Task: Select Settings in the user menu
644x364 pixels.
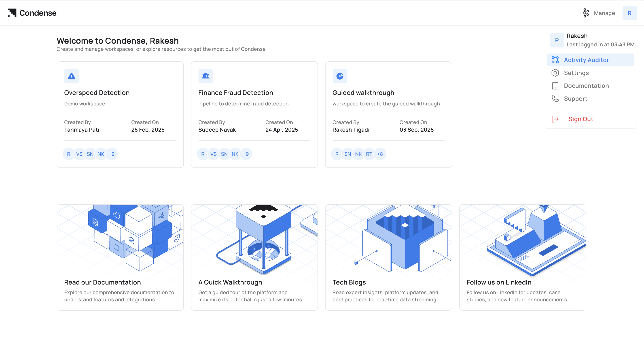Action: (576, 73)
